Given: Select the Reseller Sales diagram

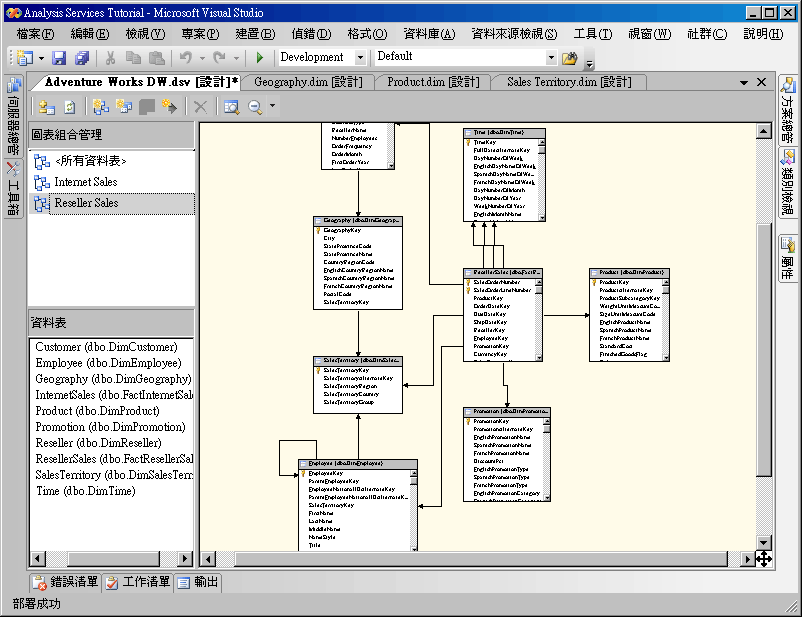Looking at the screenshot, I should click(x=86, y=203).
